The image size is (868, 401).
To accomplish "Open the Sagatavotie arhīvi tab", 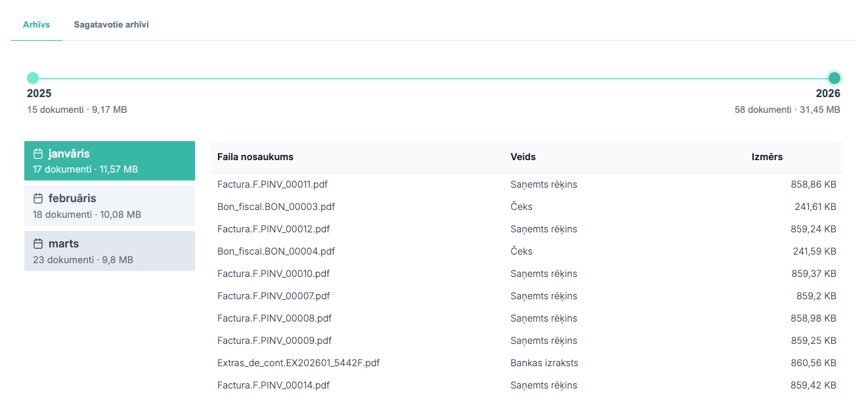I will pos(111,25).
